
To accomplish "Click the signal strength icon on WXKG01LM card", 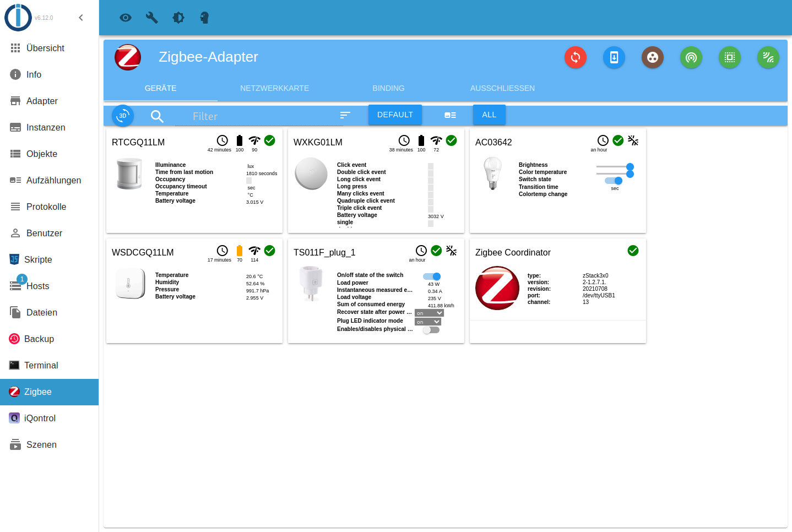I will tap(436, 140).
